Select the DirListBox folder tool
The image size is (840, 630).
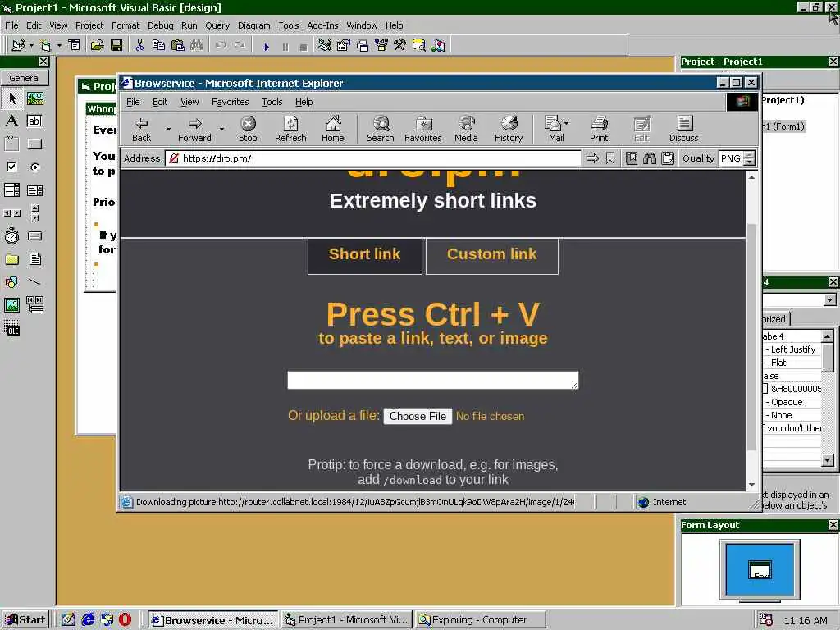pyautogui.click(x=11, y=259)
